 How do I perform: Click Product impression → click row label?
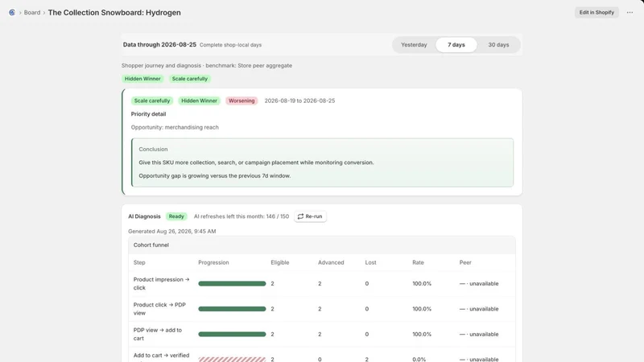click(162, 284)
